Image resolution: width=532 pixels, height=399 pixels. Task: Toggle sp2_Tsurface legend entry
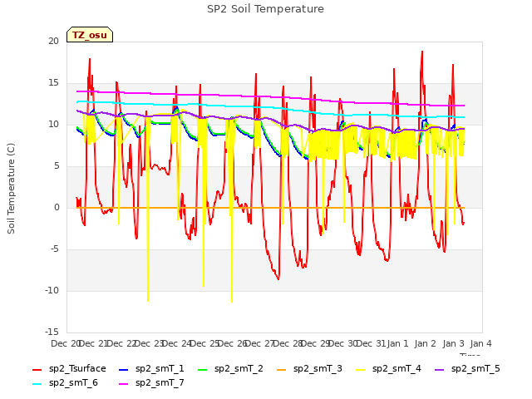pyautogui.click(x=69, y=368)
